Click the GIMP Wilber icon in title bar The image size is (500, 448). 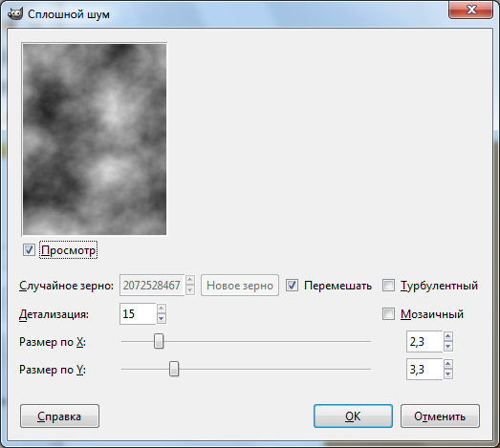coord(15,14)
